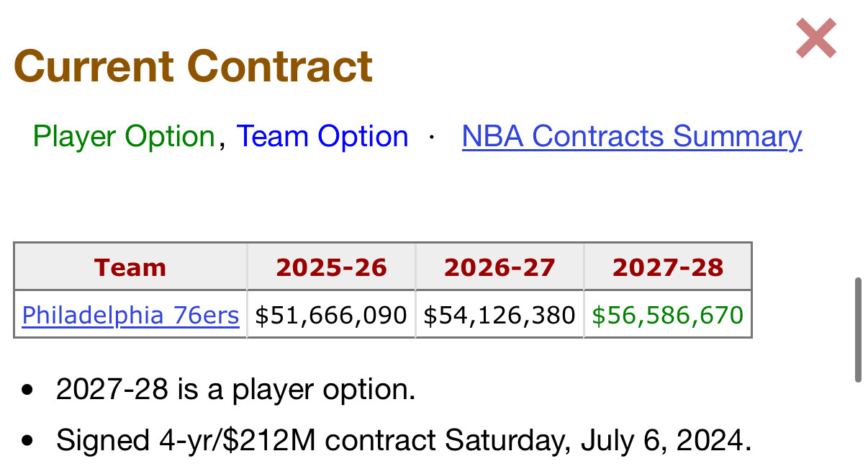868x469 pixels.
Task: Click the bullet before the player option note
Action: 27,390
